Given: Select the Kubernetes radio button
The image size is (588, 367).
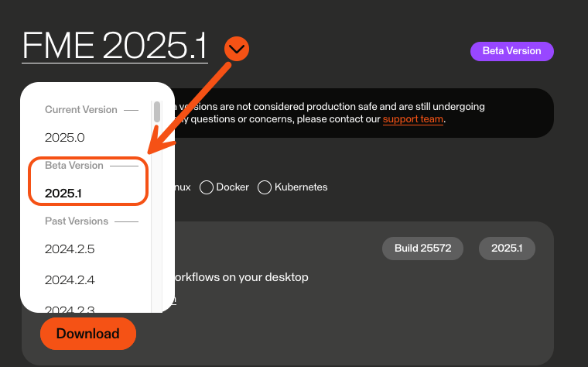Looking at the screenshot, I should click(x=265, y=187).
